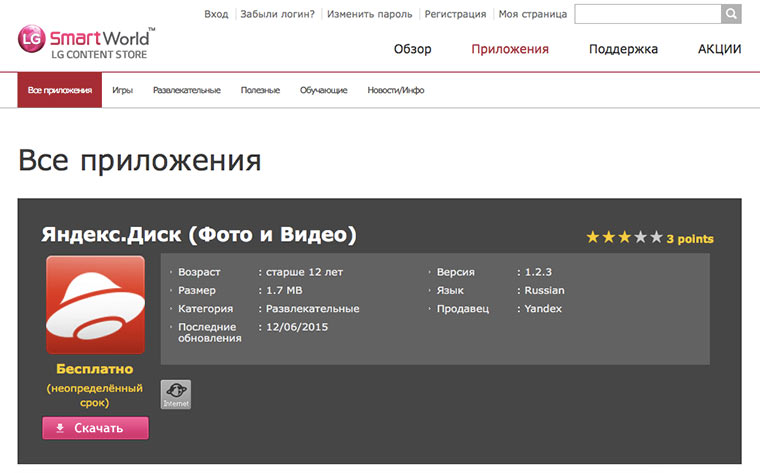Switch to the Развлекательные tab
This screenshot has height=473, width=760.
coord(187,90)
